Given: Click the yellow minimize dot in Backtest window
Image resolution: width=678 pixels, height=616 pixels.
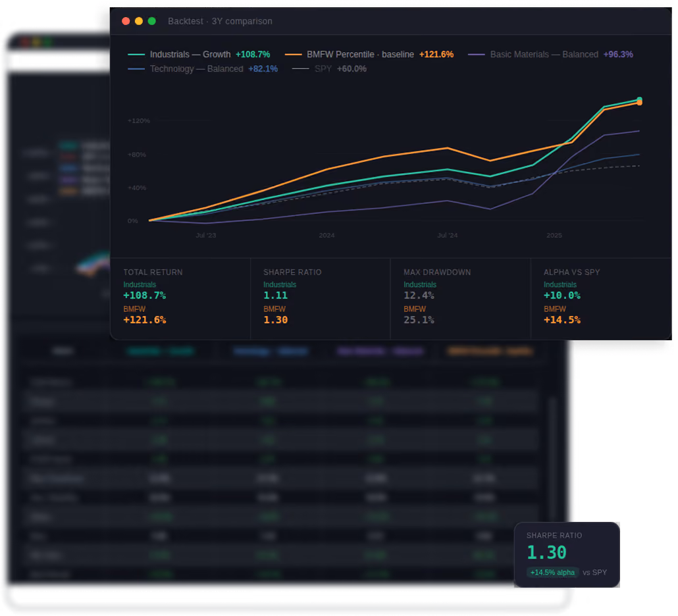Looking at the screenshot, I should coord(139,21).
